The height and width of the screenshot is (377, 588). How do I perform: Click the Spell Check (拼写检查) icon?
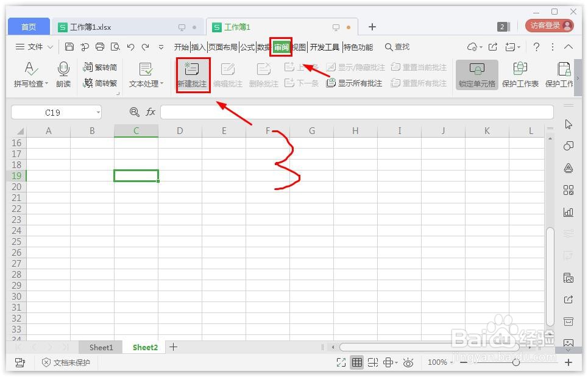pos(30,69)
